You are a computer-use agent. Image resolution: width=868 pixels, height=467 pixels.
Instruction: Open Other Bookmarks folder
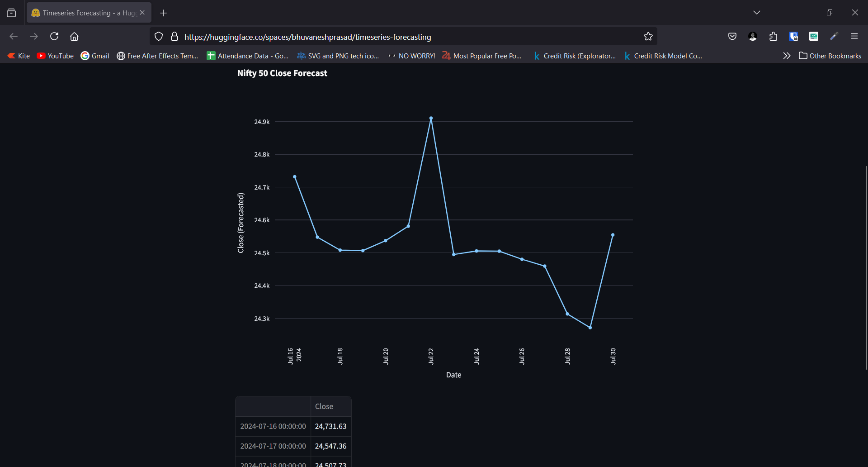(x=830, y=56)
